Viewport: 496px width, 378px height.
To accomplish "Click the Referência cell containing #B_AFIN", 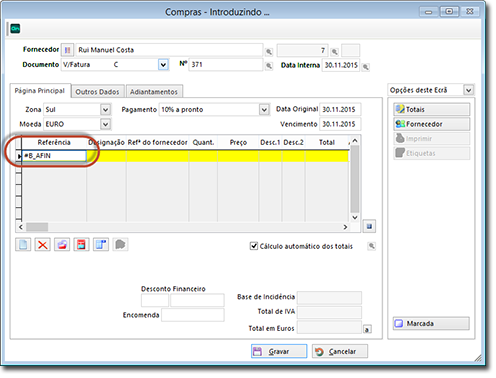I will point(54,156).
